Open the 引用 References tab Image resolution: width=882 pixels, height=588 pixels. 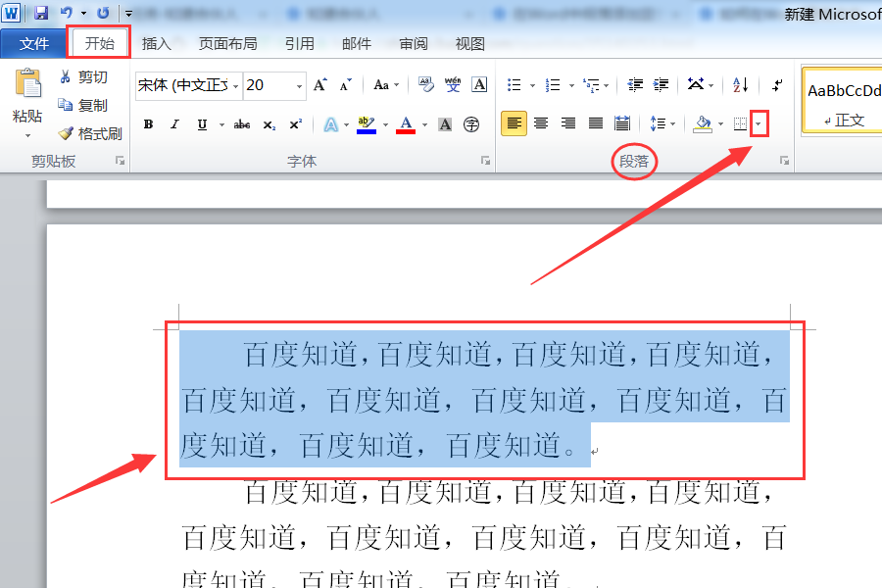pos(299,43)
